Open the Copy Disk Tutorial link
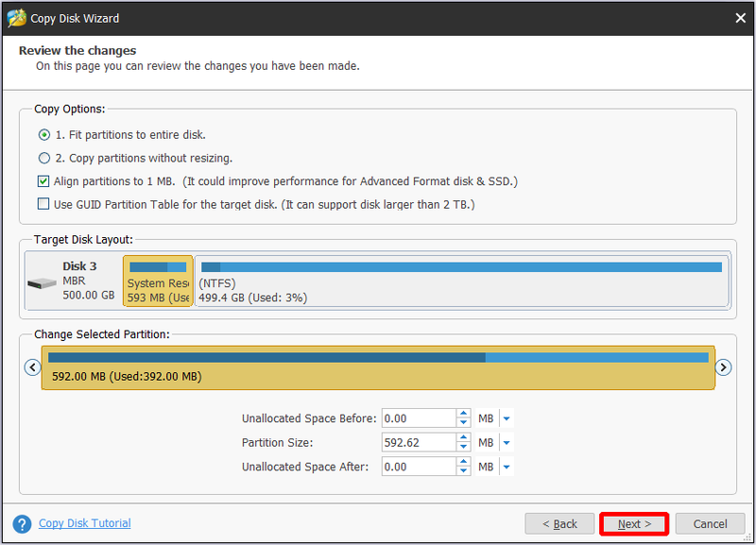 click(x=85, y=523)
